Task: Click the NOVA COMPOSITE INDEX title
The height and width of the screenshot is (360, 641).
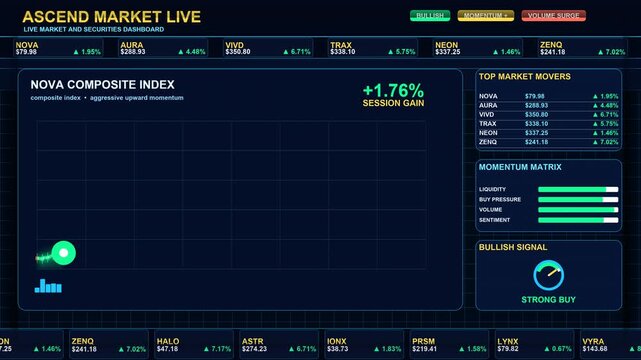Action: coord(103,85)
